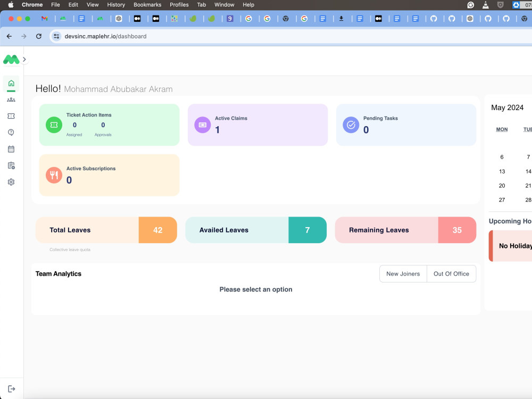
Task: Open the clipboard report sidebar icon
Action: coord(11,165)
